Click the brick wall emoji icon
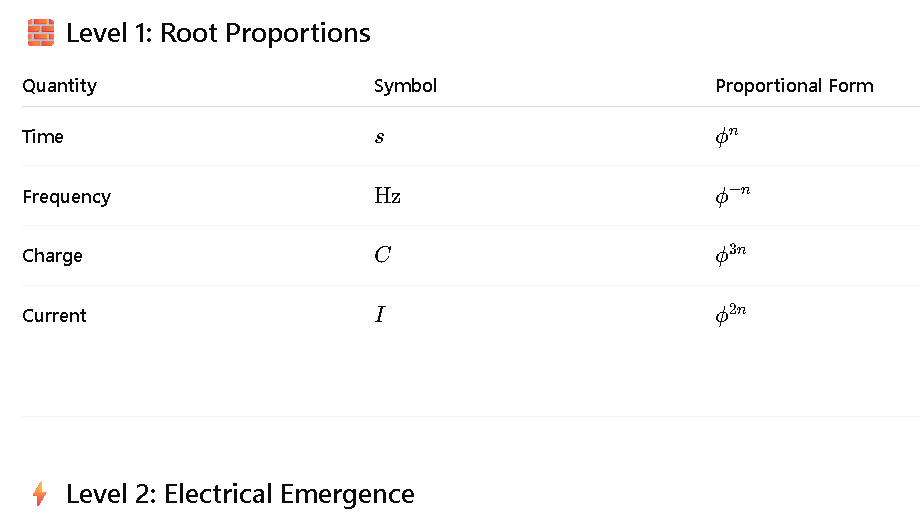Image resolution: width=920 pixels, height=516 pixels. coord(41,33)
